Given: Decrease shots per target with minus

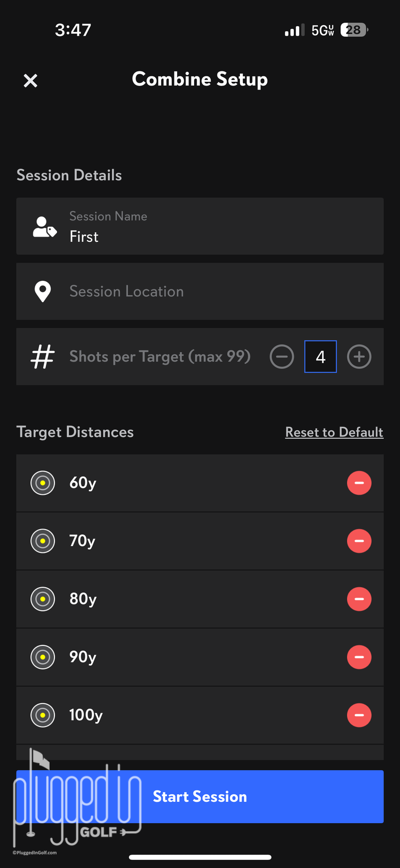Looking at the screenshot, I should point(282,357).
